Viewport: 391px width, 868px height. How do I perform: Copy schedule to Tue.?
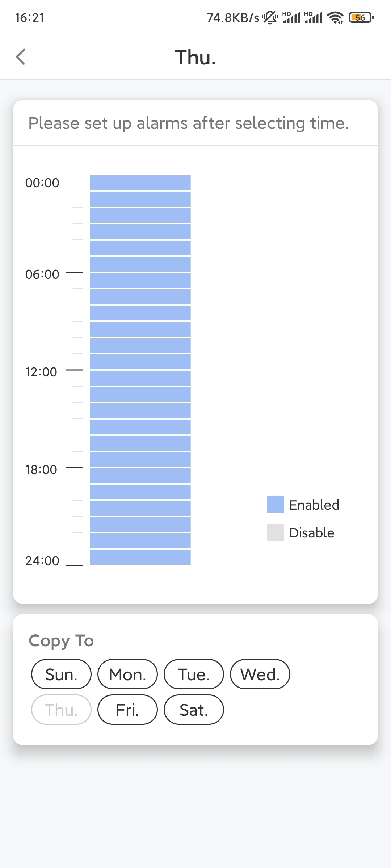[x=194, y=674]
